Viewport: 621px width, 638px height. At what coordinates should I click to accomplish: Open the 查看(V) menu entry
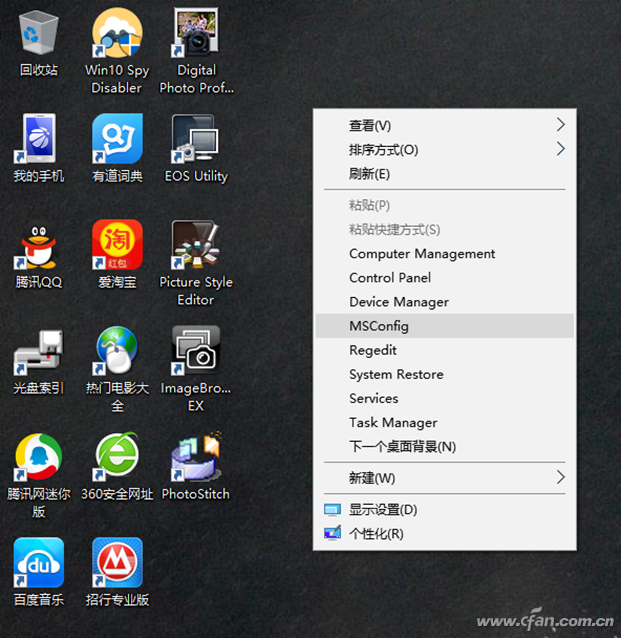tap(445, 125)
